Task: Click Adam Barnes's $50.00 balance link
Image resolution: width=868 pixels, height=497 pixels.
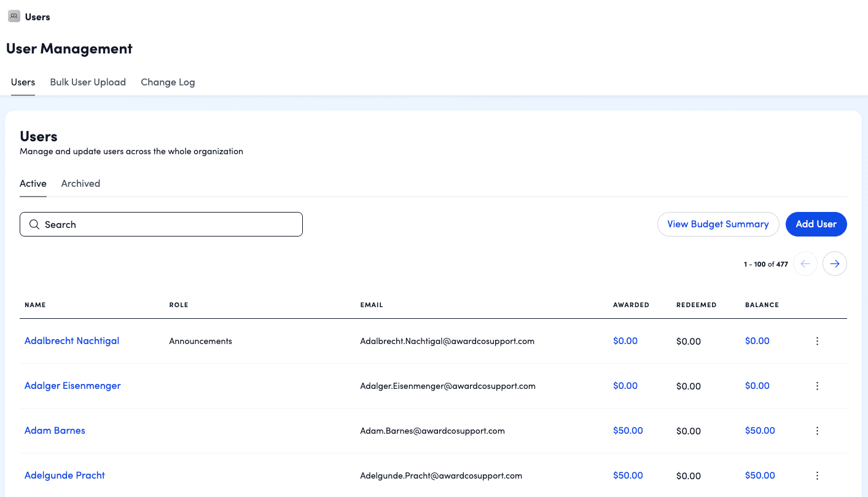Action: click(x=760, y=431)
